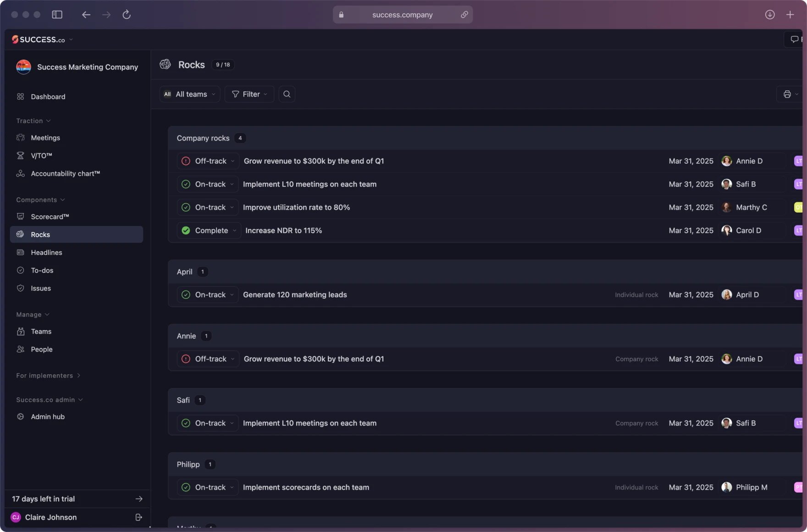The width and height of the screenshot is (807, 532).
Task: Toggle off-track status icon on Annie's company rock
Action: tap(186, 359)
